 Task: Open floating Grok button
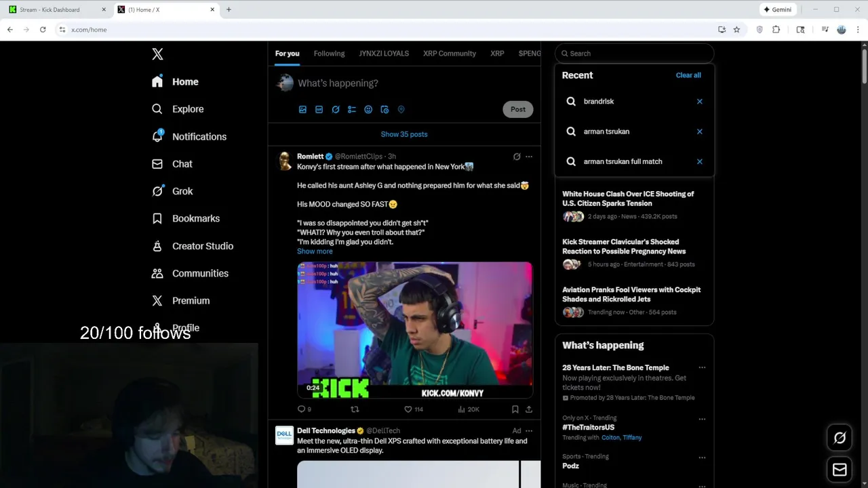[840, 438]
